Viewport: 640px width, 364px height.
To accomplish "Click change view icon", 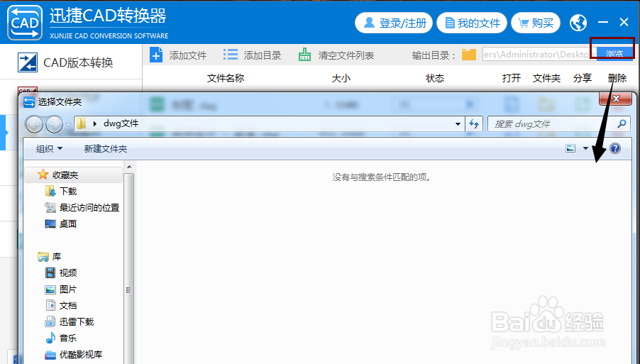I will pos(570,148).
